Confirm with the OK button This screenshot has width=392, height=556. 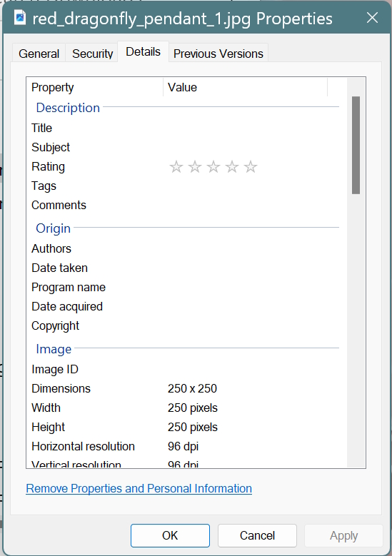pyautogui.click(x=170, y=535)
